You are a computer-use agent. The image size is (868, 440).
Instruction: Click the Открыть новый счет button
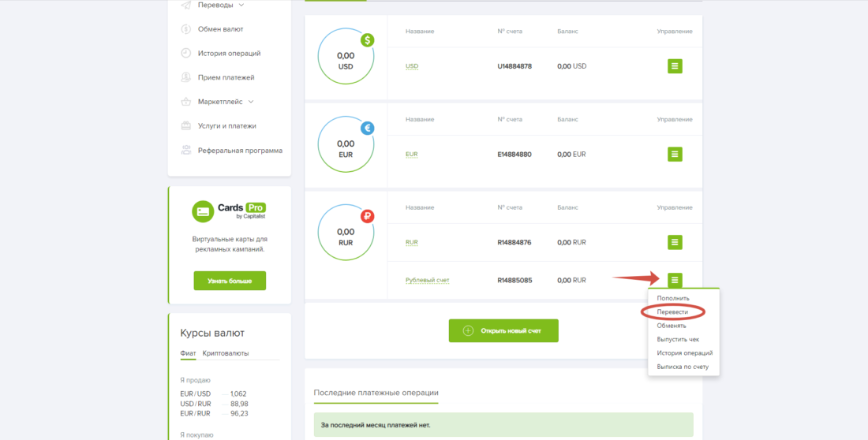pyautogui.click(x=503, y=330)
